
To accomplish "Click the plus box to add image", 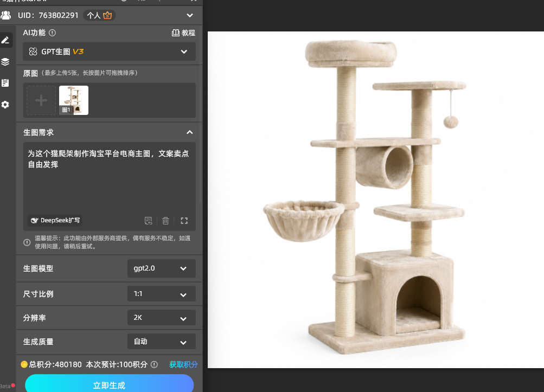I will pyautogui.click(x=41, y=100).
